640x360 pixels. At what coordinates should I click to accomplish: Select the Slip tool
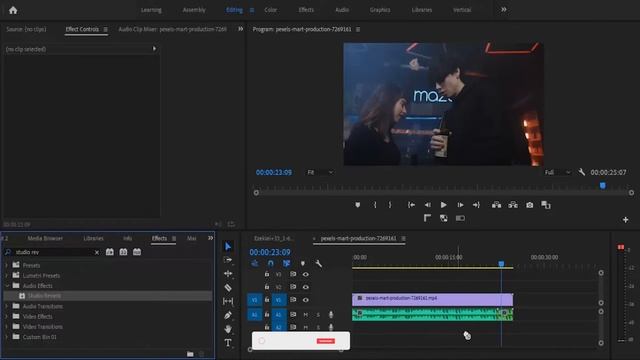[228, 301]
